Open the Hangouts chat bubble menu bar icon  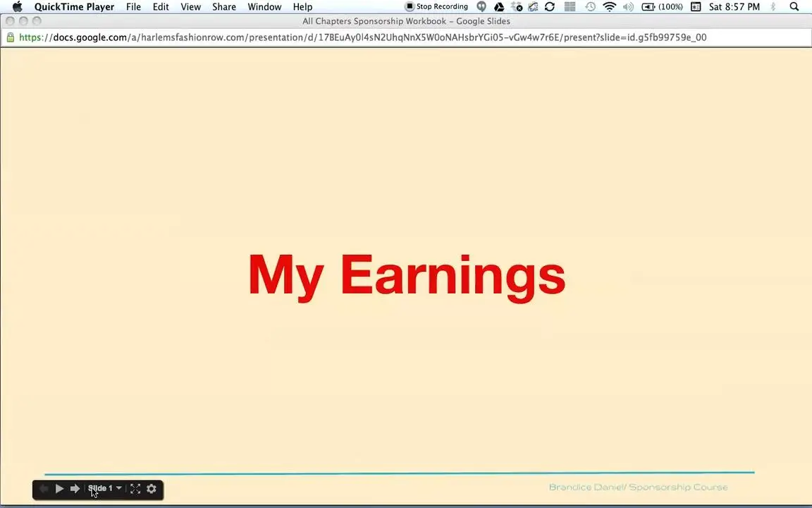pyautogui.click(x=481, y=7)
